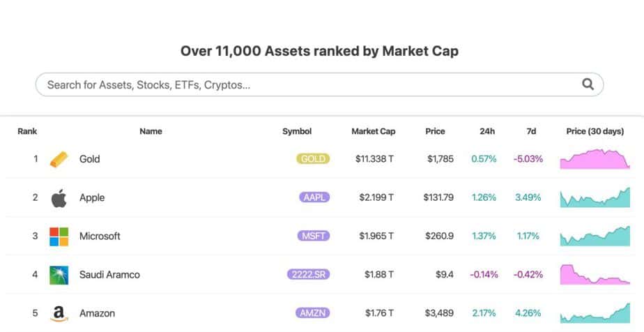Sort by 7d column header

click(531, 132)
